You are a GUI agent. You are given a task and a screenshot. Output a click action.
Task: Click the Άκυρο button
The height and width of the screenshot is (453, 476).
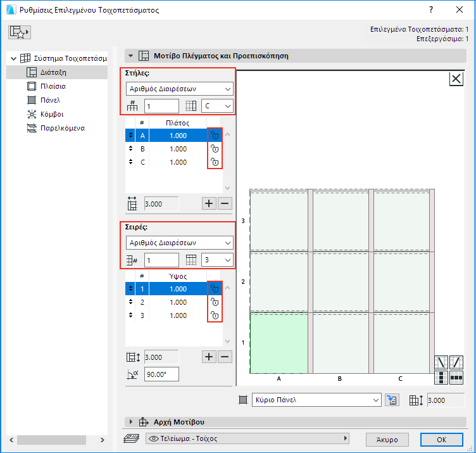pos(387,440)
